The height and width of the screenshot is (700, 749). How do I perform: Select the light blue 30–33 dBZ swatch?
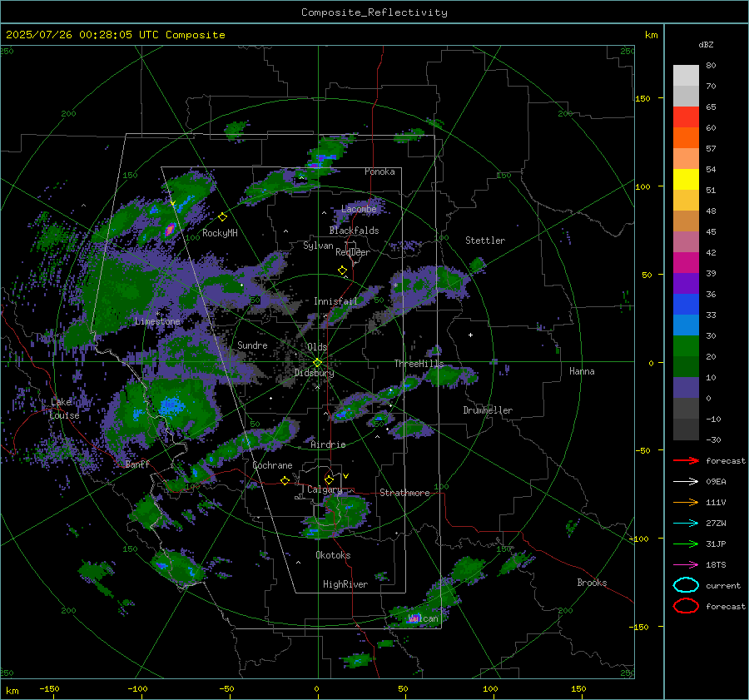coord(686,325)
